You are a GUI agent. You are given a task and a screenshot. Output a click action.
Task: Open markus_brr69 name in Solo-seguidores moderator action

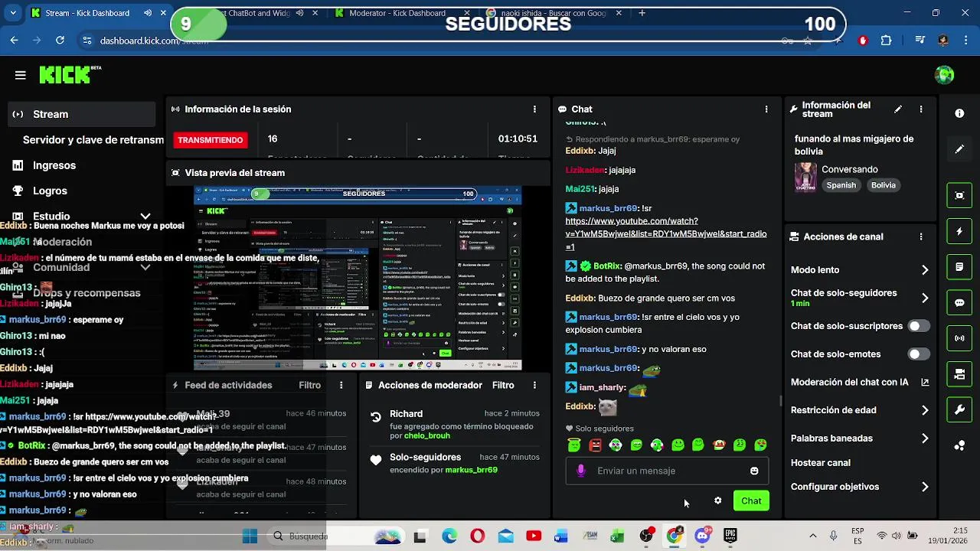click(471, 470)
